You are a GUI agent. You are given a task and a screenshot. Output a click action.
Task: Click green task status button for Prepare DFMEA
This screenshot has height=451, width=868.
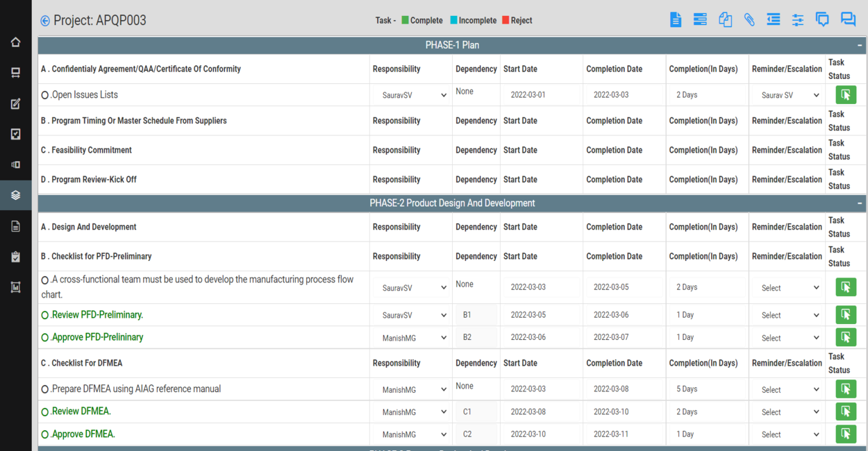[845, 389]
